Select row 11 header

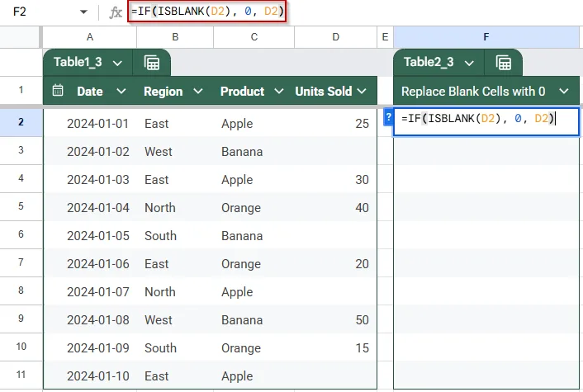[21, 375]
